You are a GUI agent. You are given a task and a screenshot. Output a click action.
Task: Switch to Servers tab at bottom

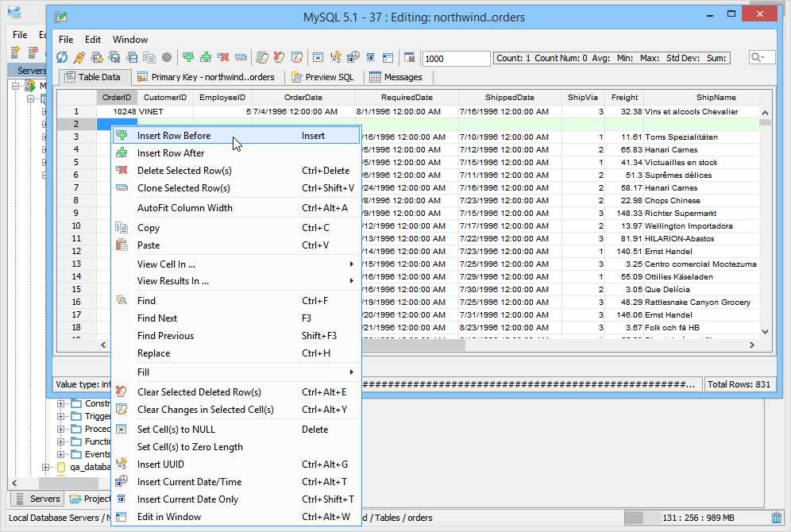coord(38,499)
